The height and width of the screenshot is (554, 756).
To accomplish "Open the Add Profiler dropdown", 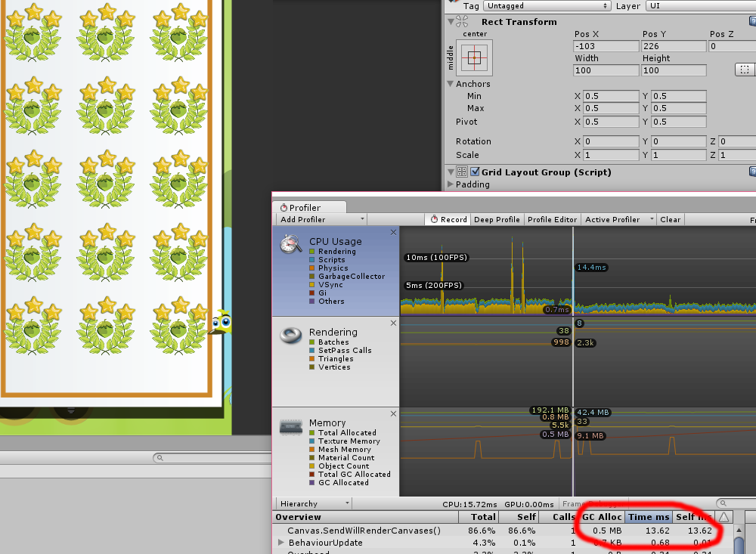I will (x=320, y=219).
